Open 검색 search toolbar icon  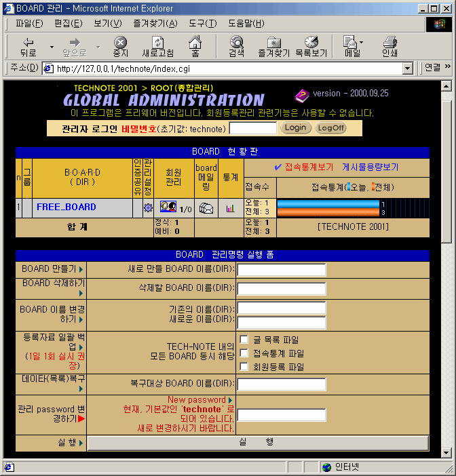[x=236, y=42]
